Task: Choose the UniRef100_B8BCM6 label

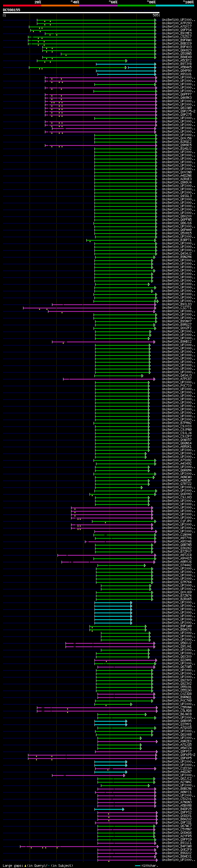Action: point(177,789)
